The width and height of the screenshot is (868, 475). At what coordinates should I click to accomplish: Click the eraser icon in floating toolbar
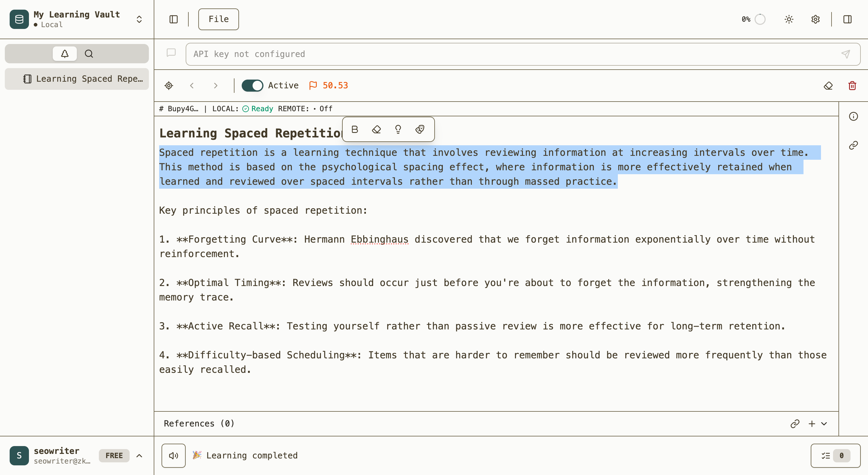click(x=376, y=129)
